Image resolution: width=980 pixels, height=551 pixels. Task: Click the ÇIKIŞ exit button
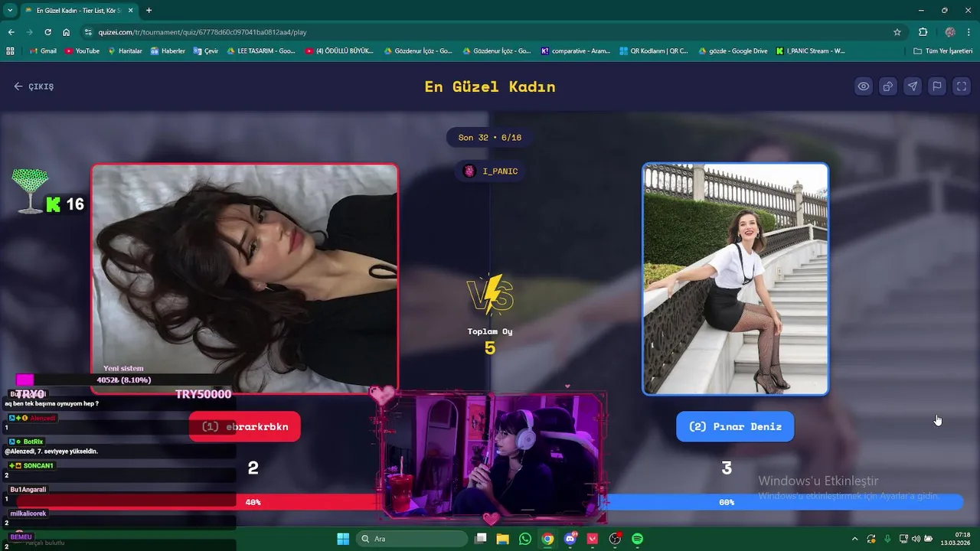34,86
